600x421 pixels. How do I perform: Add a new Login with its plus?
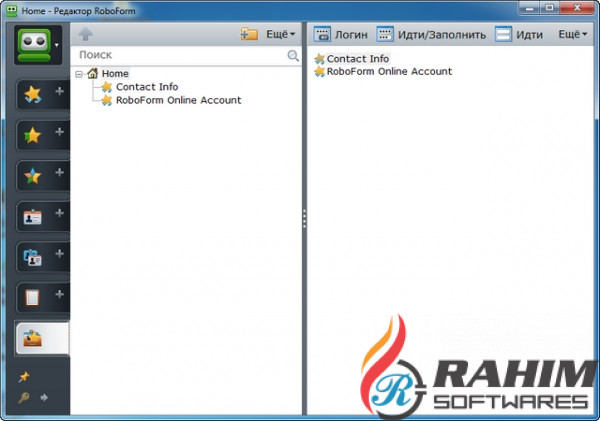click(x=59, y=91)
